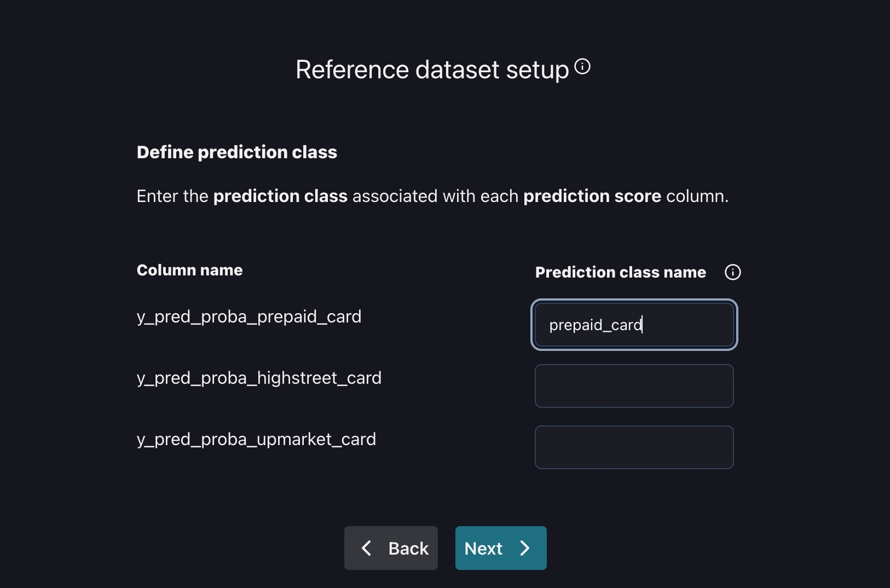The height and width of the screenshot is (588, 890).
Task: Proceed by pressing the Next button
Action: 500,548
